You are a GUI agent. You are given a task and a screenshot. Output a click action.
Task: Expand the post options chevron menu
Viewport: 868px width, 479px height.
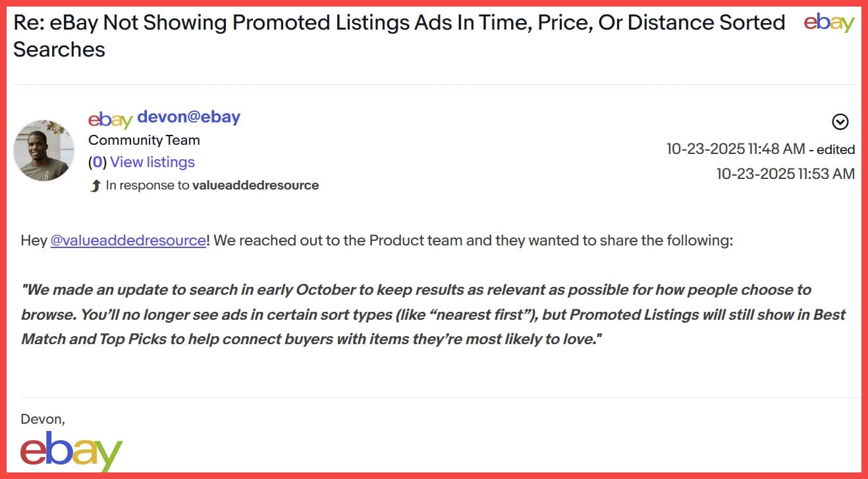click(x=840, y=122)
